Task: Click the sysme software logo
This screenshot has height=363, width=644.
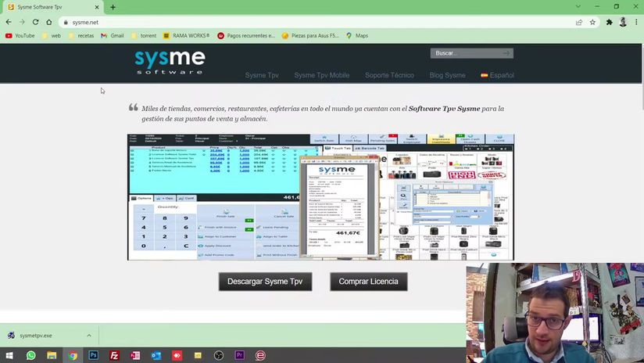Action: point(170,62)
